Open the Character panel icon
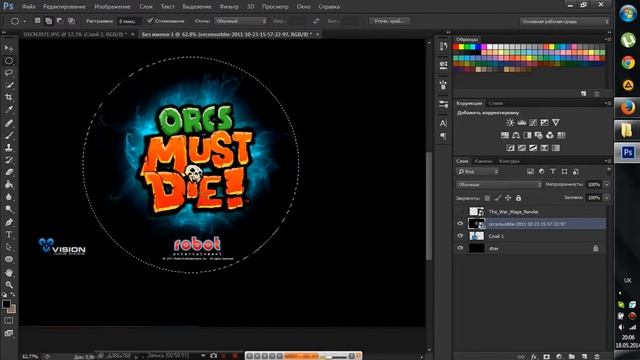The width and height of the screenshot is (640, 360). 443,123
